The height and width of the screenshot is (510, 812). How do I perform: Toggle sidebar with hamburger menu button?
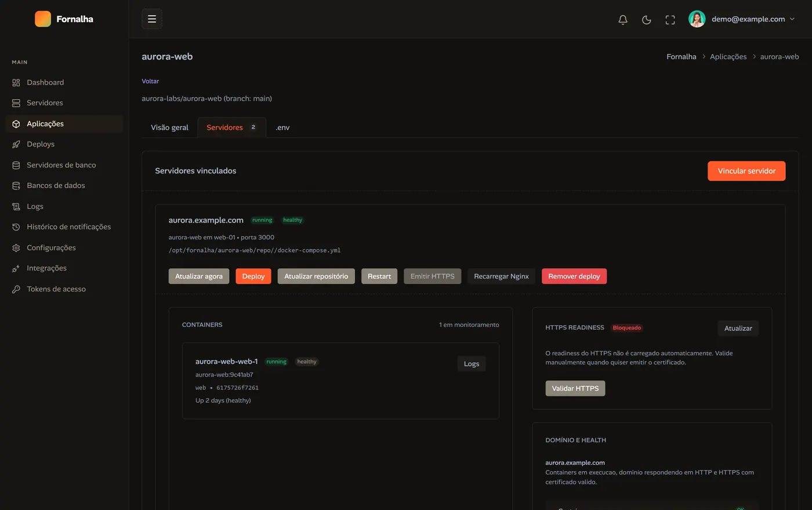(x=152, y=19)
